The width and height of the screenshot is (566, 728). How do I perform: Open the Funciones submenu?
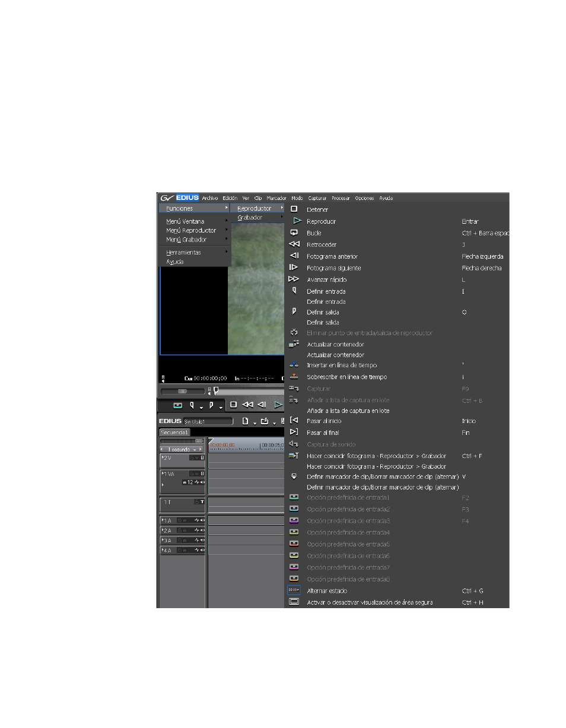[195, 208]
